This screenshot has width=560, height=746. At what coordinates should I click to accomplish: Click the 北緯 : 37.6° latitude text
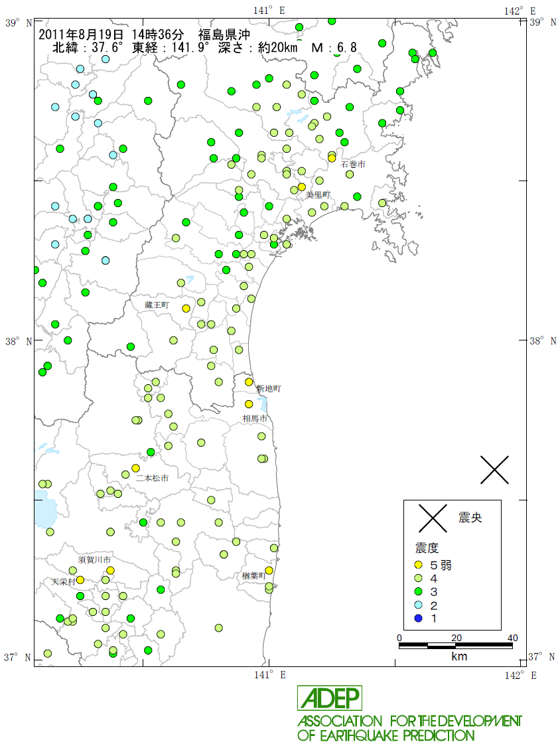(x=88, y=47)
